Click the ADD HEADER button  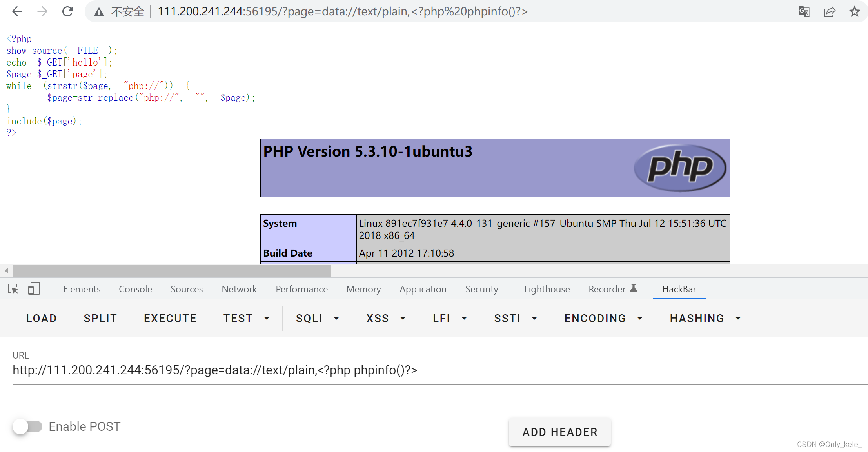(x=559, y=432)
